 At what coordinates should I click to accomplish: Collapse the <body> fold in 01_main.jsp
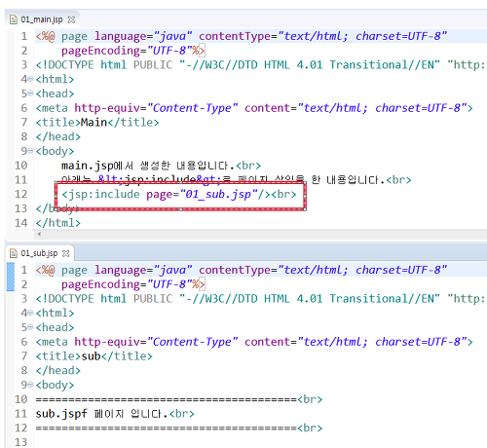click(x=30, y=151)
